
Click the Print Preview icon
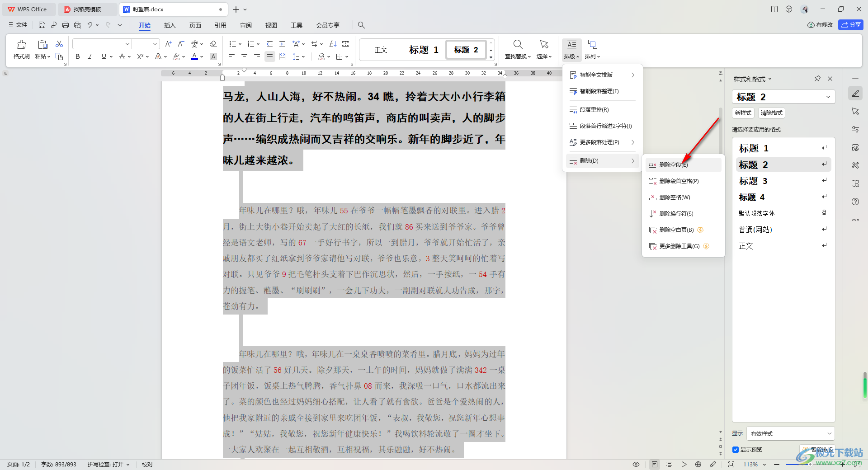tap(77, 25)
